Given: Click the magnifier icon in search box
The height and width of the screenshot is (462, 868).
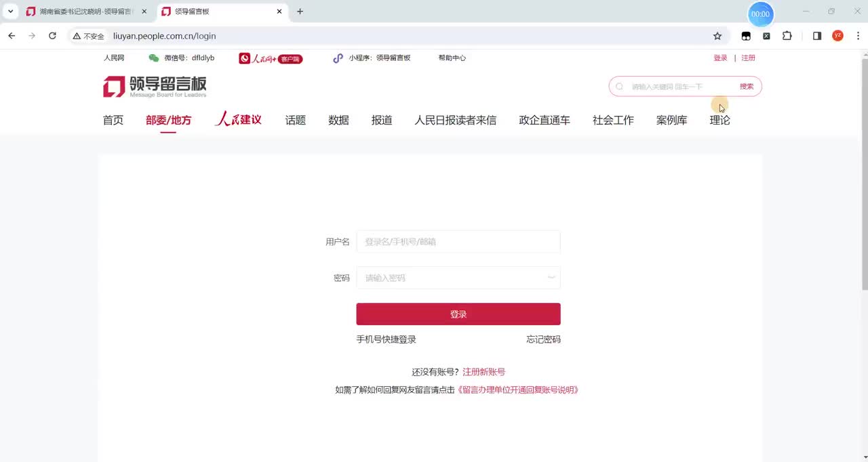Looking at the screenshot, I should [619, 87].
